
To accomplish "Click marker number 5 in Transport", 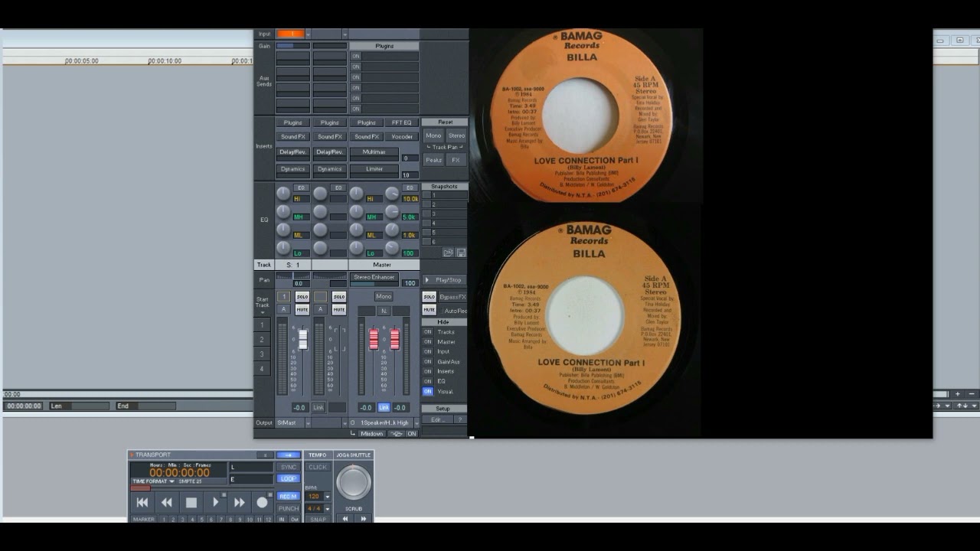I will point(202,520).
